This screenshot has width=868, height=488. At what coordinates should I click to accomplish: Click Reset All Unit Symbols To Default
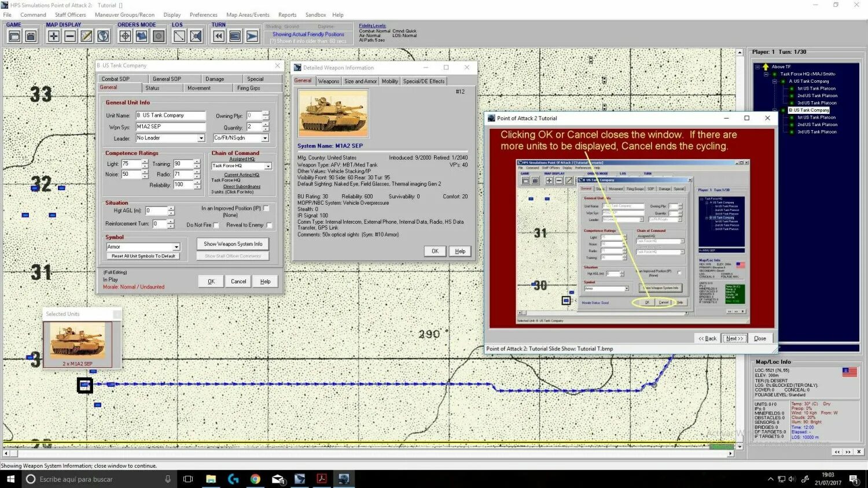point(144,256)
